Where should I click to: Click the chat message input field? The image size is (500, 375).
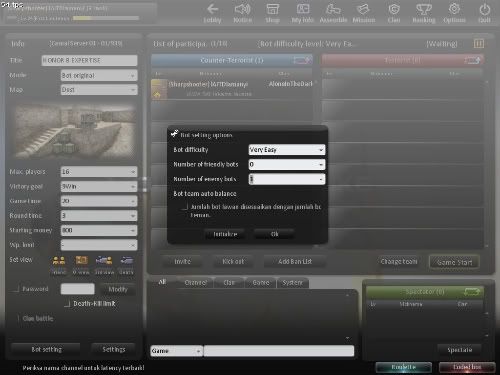(279, 351)
